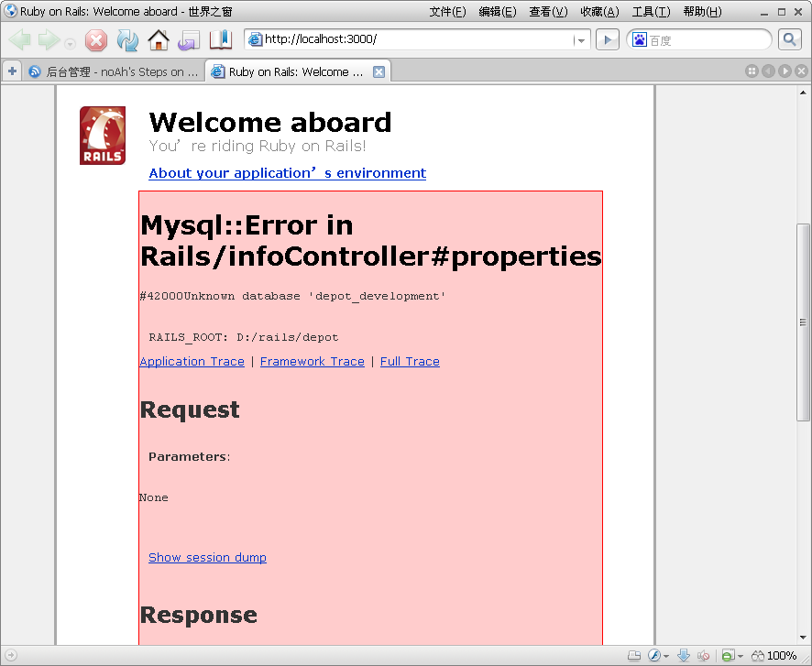The image size is (812, 666).
Task: Stop loading with the red X button
Action: (96, 40)
